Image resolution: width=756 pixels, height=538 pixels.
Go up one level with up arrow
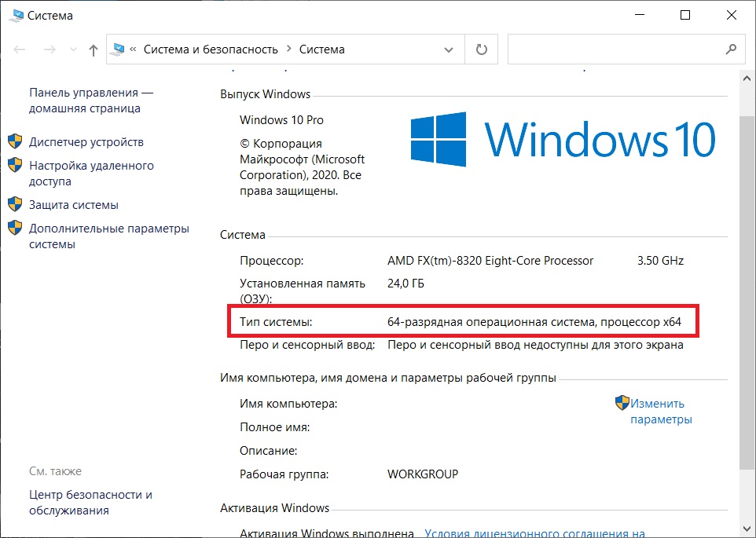click(x=94, y=49)
